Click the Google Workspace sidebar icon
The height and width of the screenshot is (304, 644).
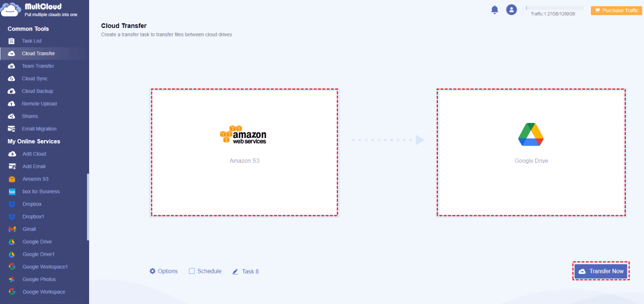tap(12, 292)
